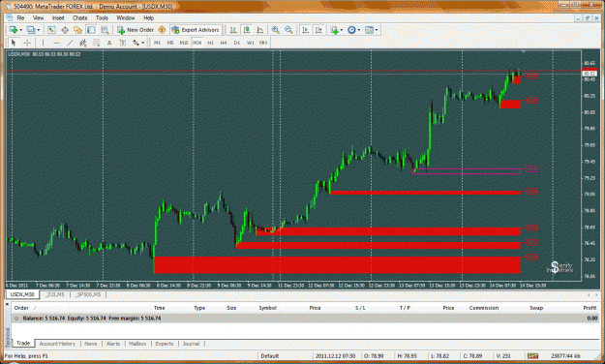Viewport: 605px width, 364px height.
Task: Switch chart to bar chart style
Action: click(x=233, y=30)
